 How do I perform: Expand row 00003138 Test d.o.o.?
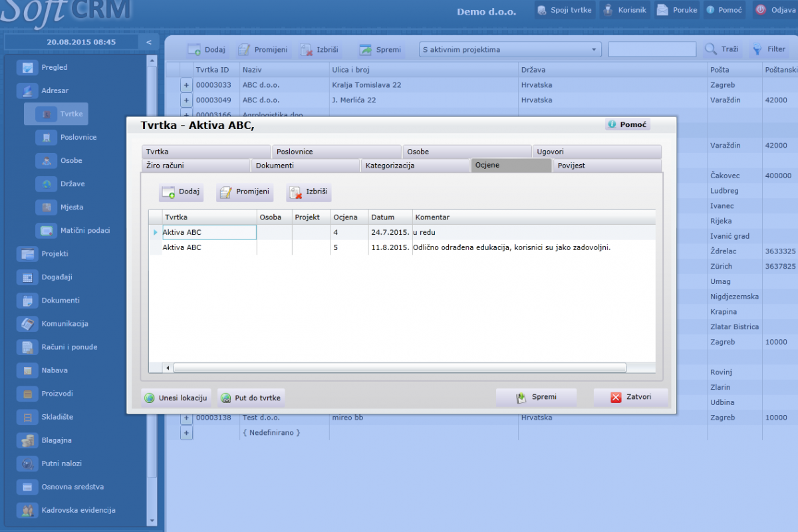(186, 418)
